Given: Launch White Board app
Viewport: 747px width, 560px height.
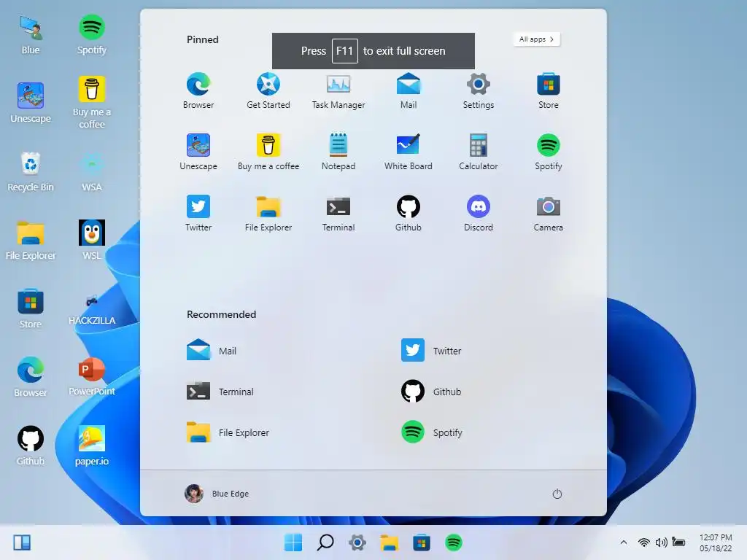Looking at the screenshot, I should pyautogui.click(x=409, y=152).
